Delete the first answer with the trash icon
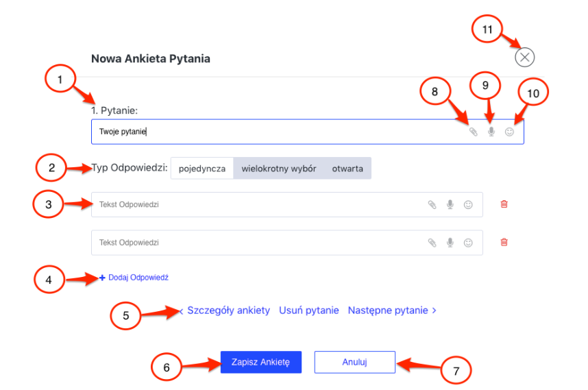This screenshot has width=588, height=390. point(504,204)
